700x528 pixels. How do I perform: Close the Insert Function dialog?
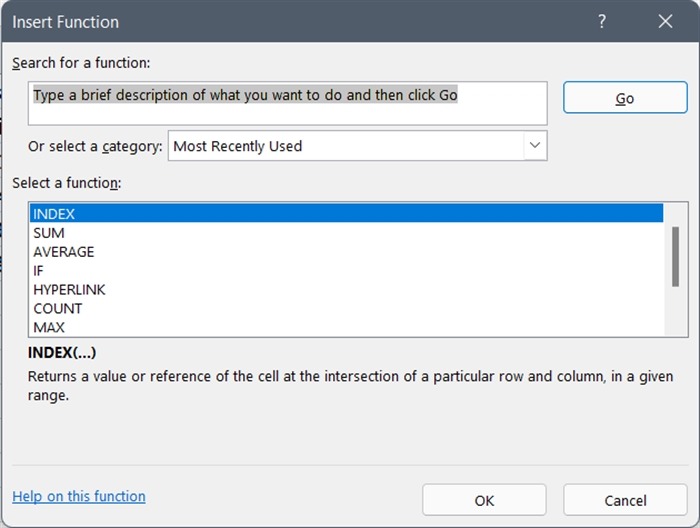pos(665,21)
